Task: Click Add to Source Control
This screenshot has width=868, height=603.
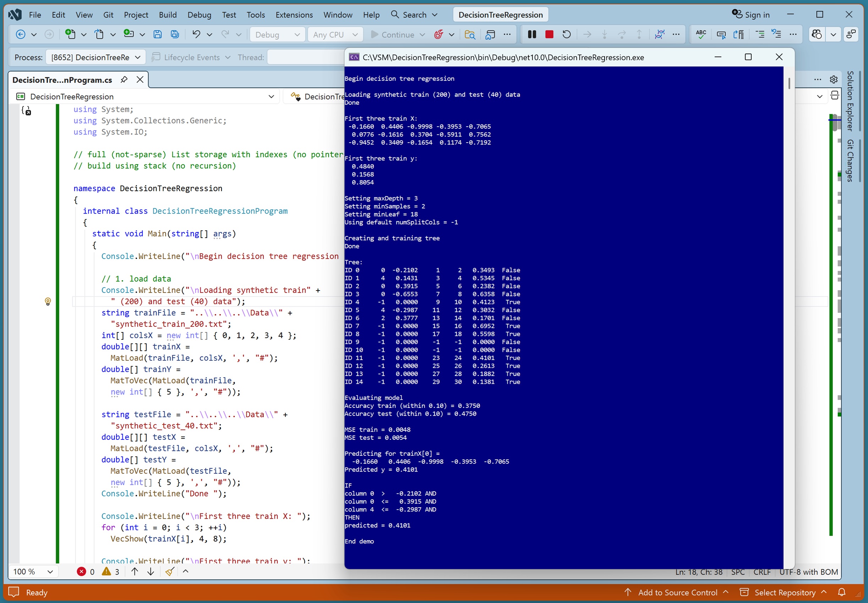Action: coord(677,592)
